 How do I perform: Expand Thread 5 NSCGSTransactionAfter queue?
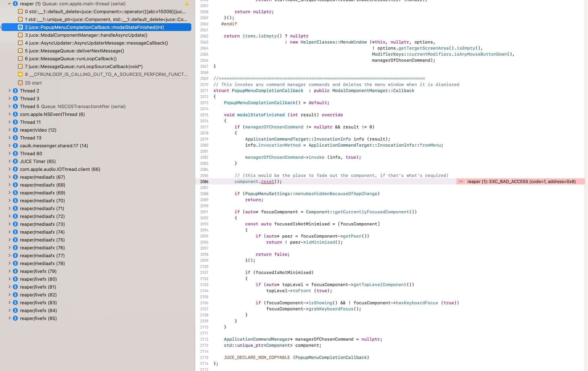click(x=9, y=106)
